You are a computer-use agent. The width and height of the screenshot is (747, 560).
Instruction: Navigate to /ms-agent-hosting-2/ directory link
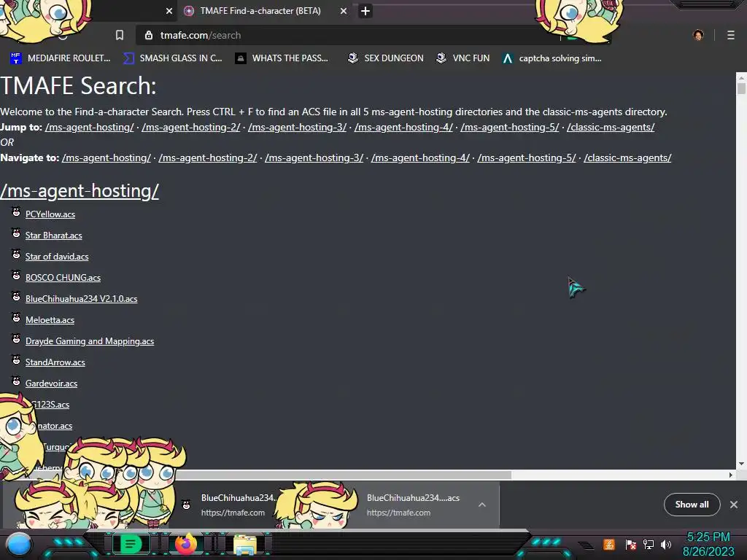pos(208,157)
